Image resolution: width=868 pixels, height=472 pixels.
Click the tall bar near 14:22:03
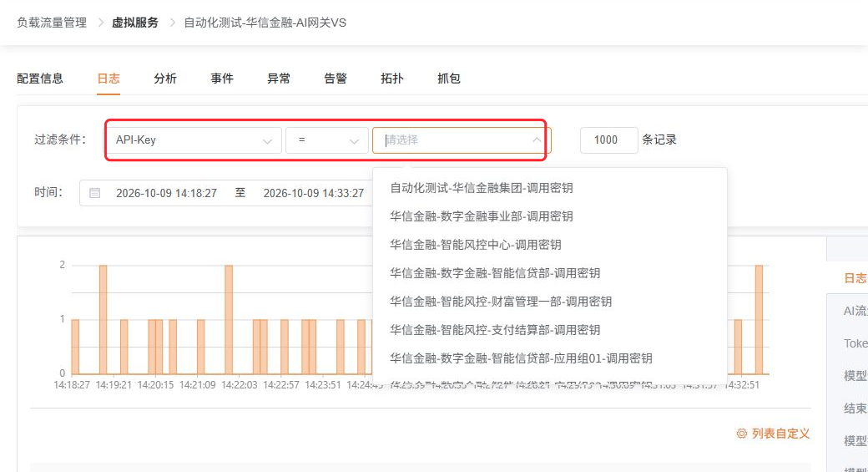click(x=229, y=320)
